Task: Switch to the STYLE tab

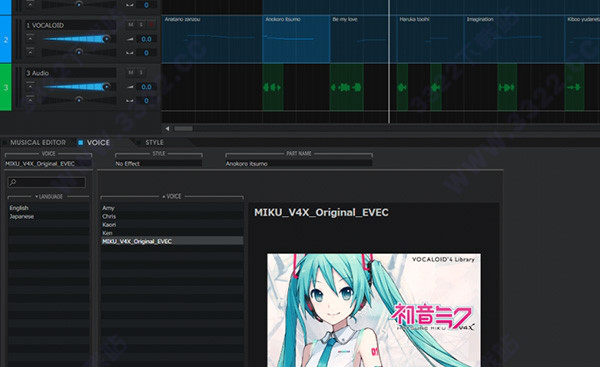Action: coord(154,142)
